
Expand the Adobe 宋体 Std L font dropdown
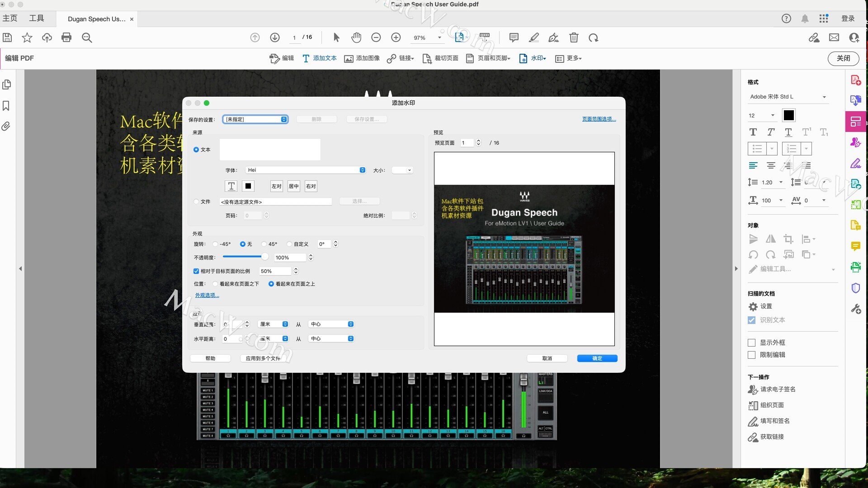point(824,97)
